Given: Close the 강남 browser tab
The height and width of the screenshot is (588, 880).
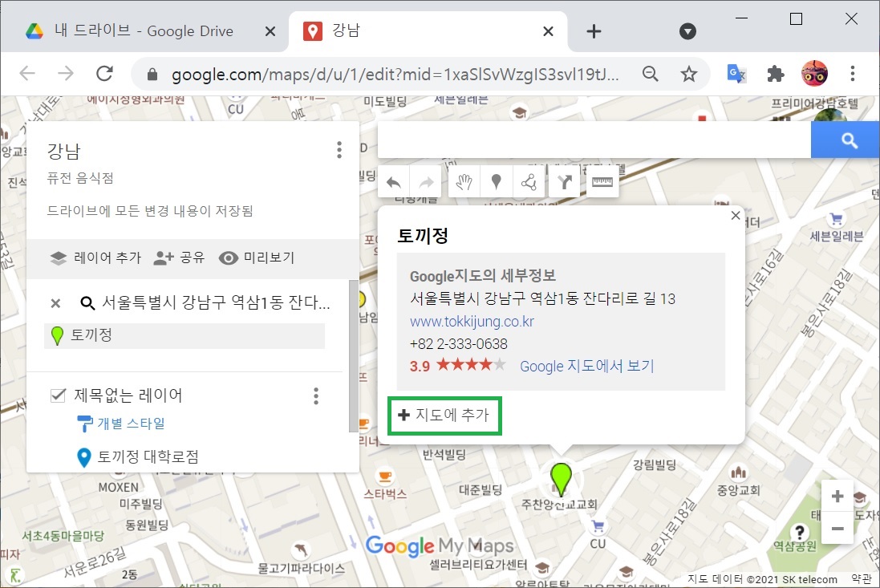Looking at the screenshot, I should click(x=549, y=31).
